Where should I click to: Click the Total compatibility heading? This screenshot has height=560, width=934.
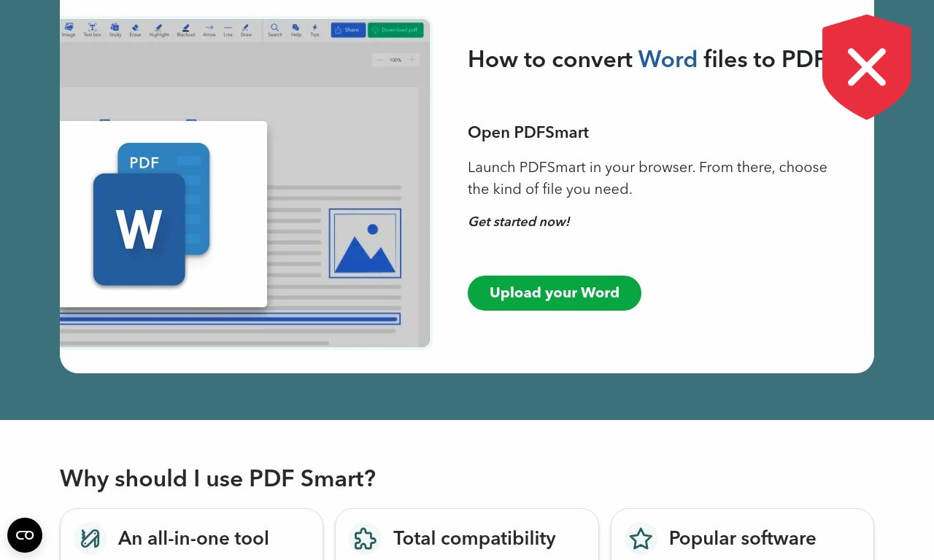[x=474, y=538]
